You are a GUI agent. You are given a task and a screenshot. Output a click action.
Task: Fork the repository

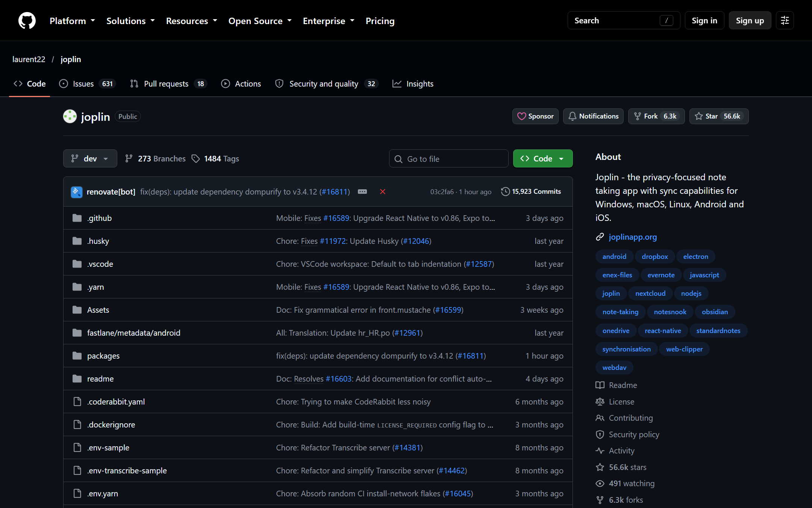tap(656, 116)
